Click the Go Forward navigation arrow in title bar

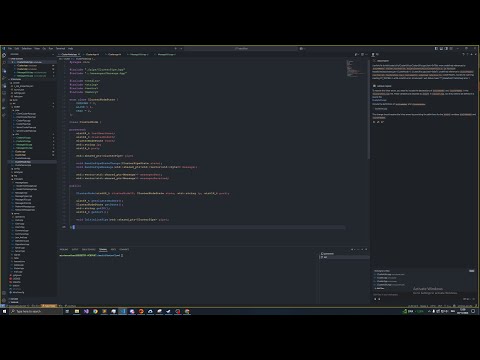[180, 49]
